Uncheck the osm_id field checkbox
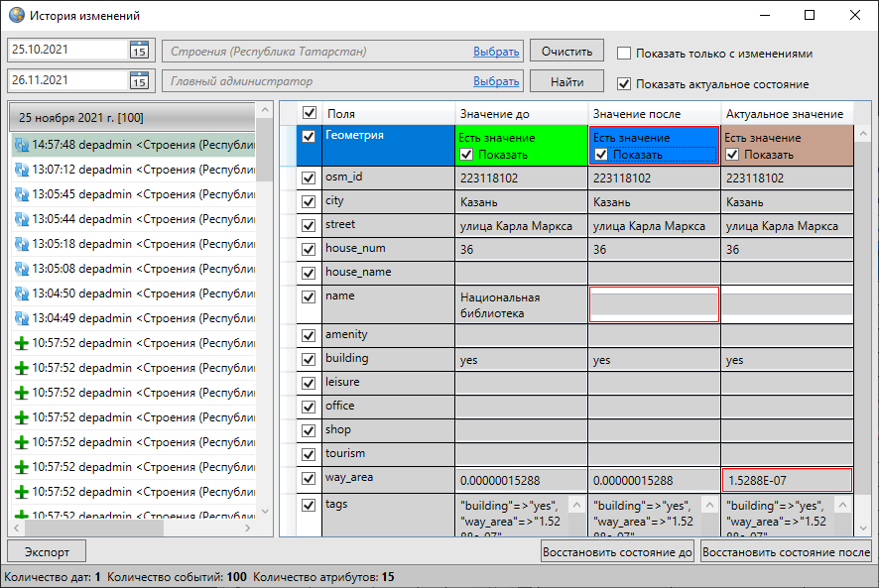 coord(309,178)
